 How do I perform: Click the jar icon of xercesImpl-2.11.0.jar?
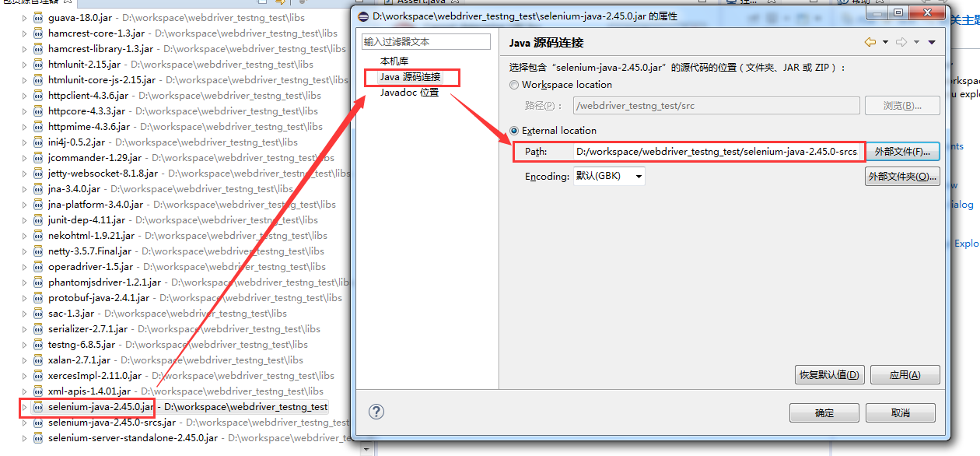tap(38, 375)
